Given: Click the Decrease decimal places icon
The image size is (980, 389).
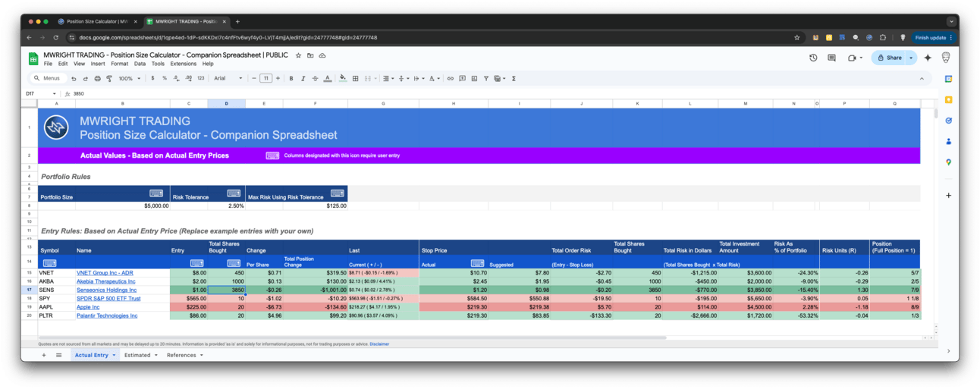Looking at the screenshot, I should coord(176,78).
